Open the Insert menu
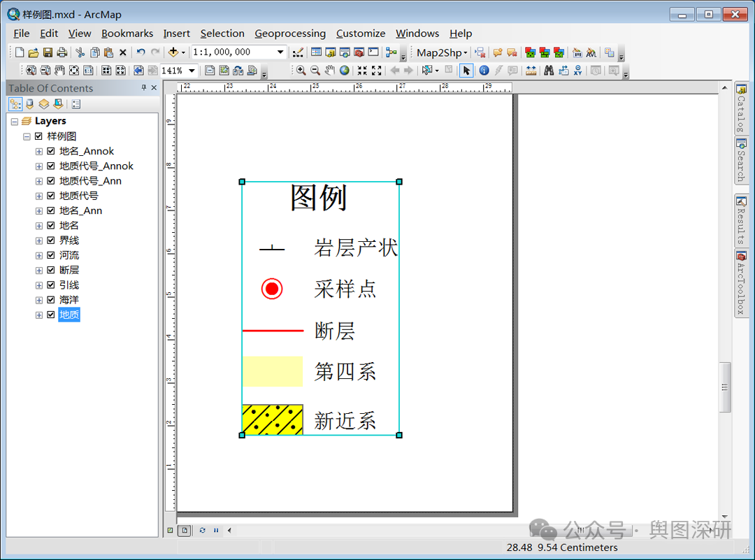This screenshot has width=755, height=560. 176,34
